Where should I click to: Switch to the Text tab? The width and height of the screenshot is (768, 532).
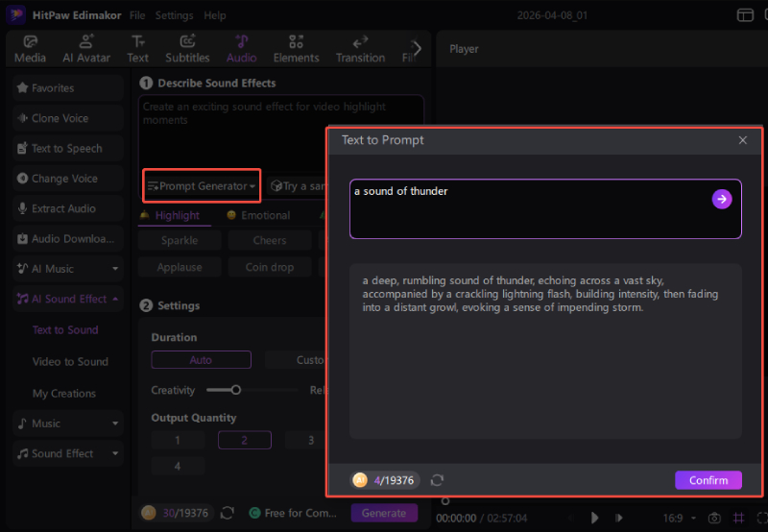pos(137,49)
